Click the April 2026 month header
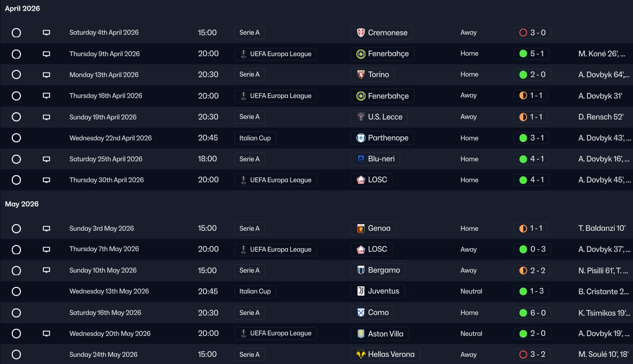 (22, 9)
